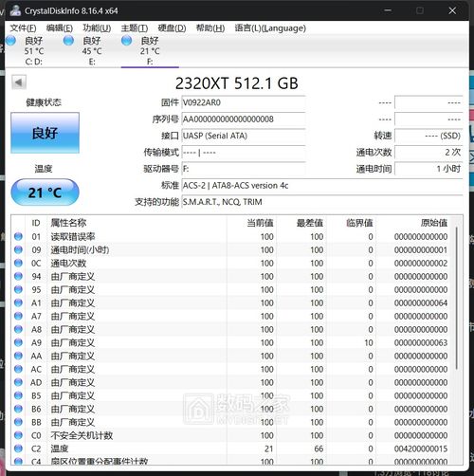
Task: Open the 硬盘(D) menu
Action: coord(172,28)
